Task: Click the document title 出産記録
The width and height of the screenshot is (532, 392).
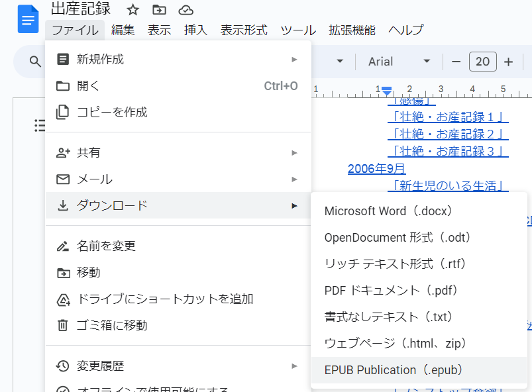Action: (x=81, y=9)
